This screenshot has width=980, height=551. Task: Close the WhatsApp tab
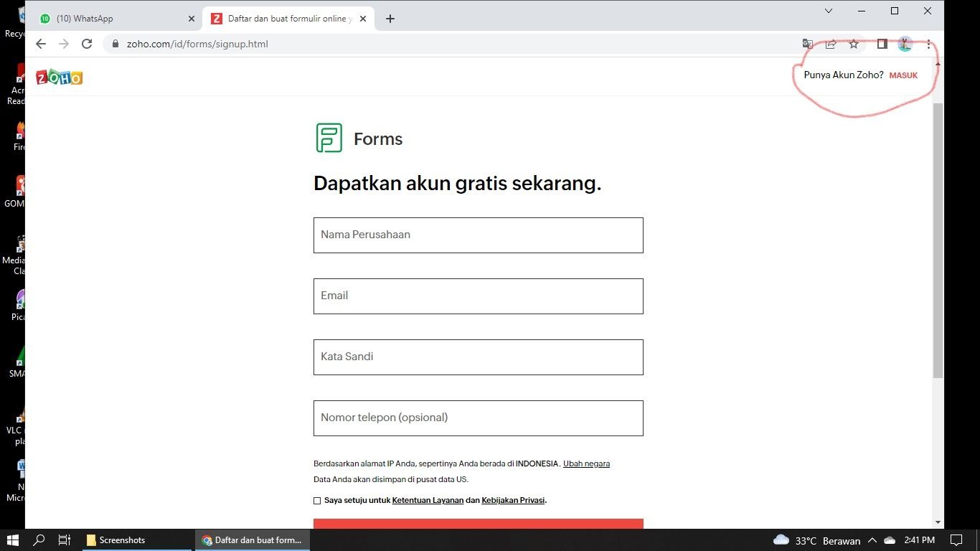click(x=192, y=19)
